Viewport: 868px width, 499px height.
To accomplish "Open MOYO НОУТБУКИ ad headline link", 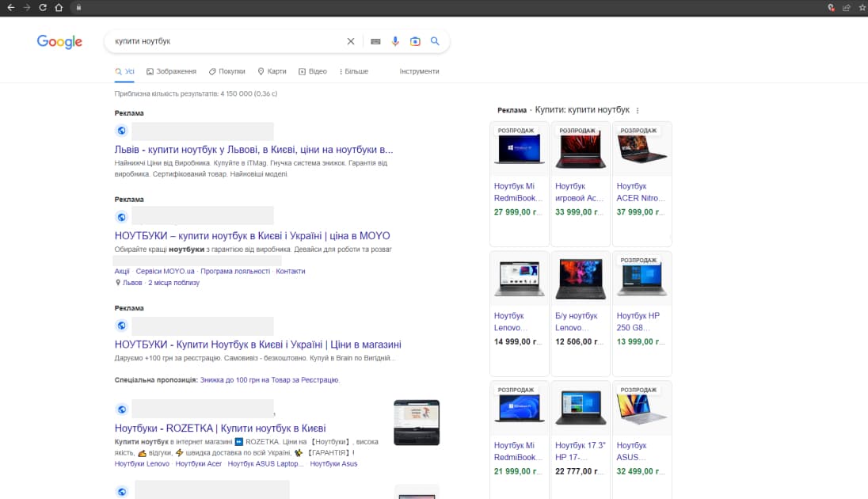I will tap(252, 236).
